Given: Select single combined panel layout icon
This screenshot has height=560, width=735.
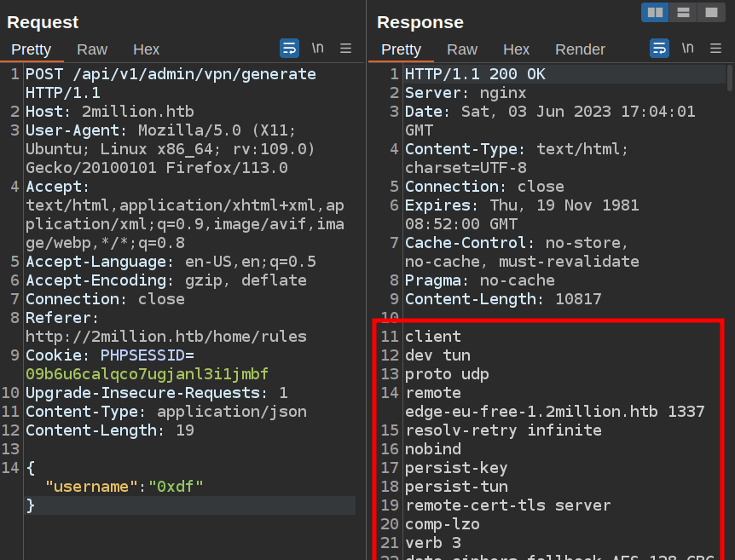Looking at the screenshot, I should click(x=709, y=12).
